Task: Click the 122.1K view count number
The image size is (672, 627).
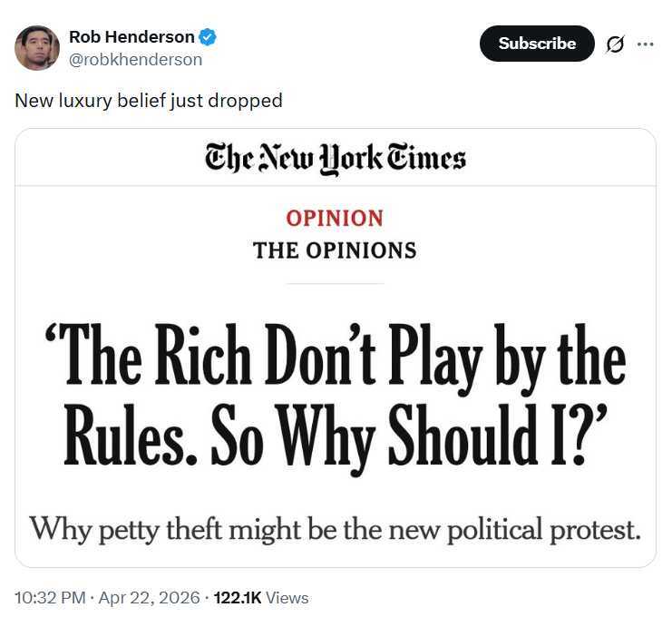Action: pyautogui.click(x=238, y=598)
